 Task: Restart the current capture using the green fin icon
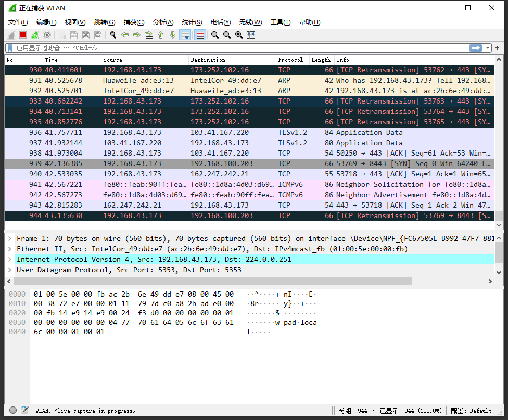pos(34,34)
